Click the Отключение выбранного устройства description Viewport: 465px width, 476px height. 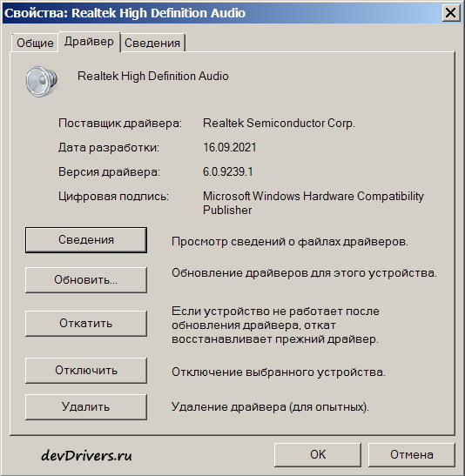click(x=279, y=372)
